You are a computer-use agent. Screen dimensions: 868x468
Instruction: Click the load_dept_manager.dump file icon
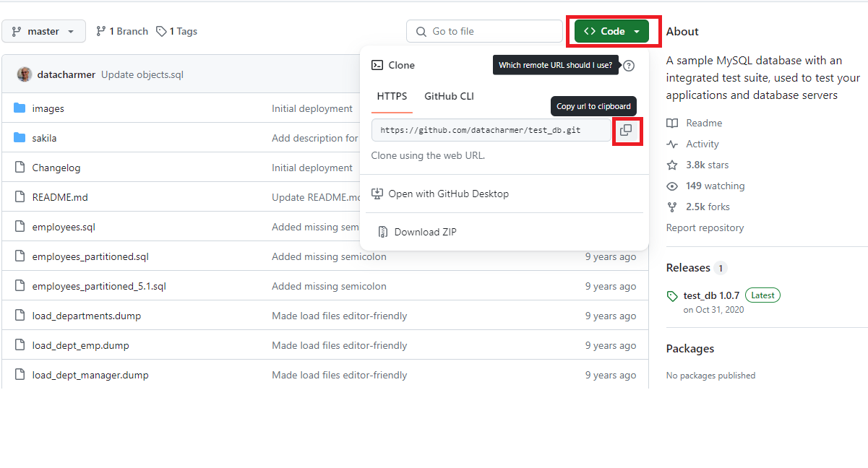(20, 375)
